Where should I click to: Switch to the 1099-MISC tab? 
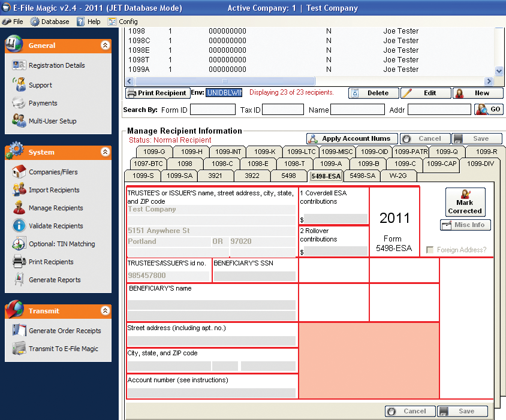[337, 152]
